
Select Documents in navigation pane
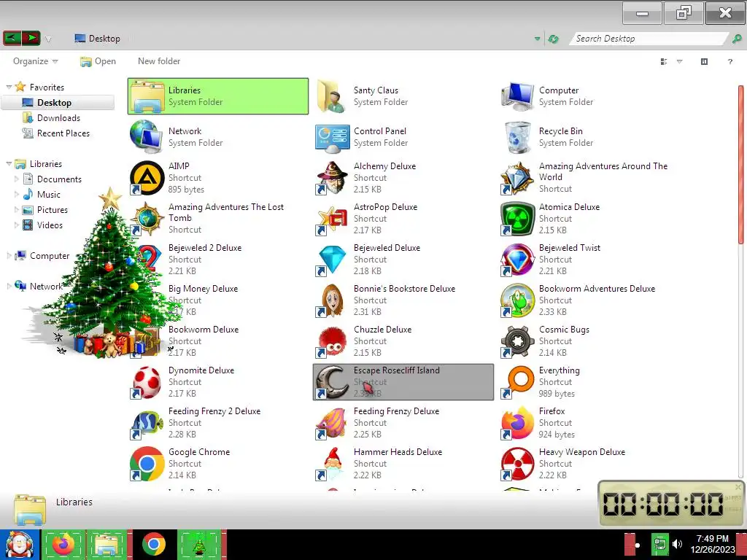59,179
